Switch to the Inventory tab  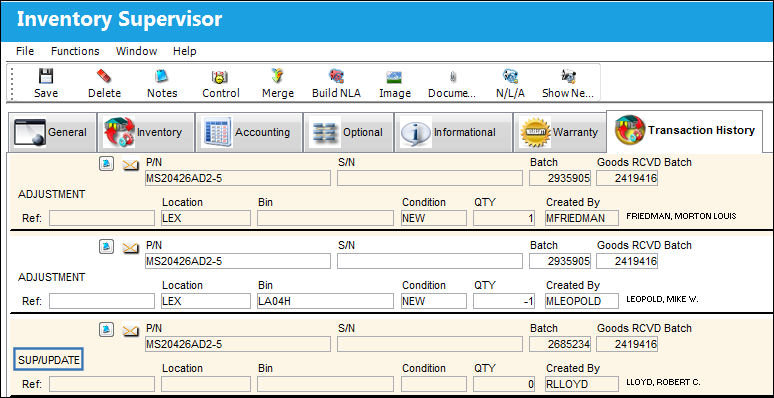pos(146,132)
